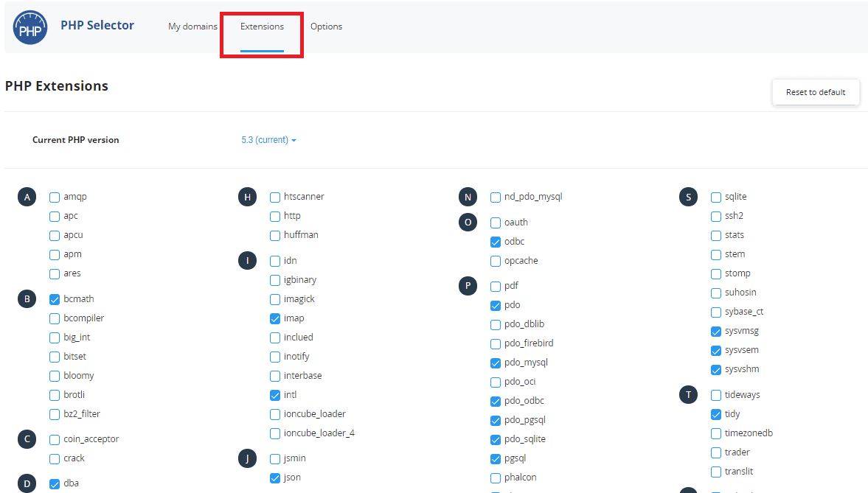Click the letter P section badge
This screenshot has width=868, height=493.
click(x=468, y=285)
